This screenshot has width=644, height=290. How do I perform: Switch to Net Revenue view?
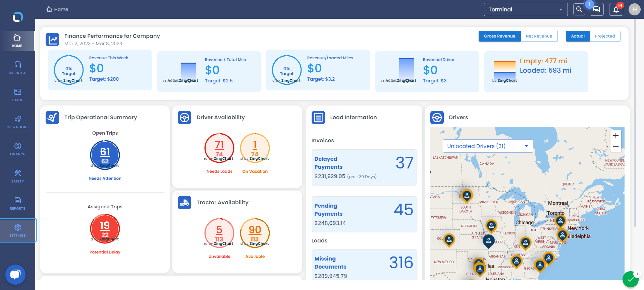pyautogui.click(x=539, y=36)
